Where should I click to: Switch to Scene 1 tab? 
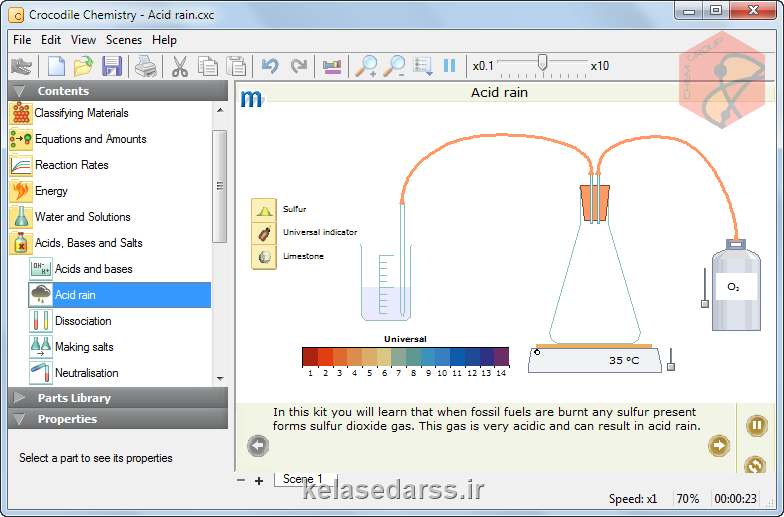305,478
